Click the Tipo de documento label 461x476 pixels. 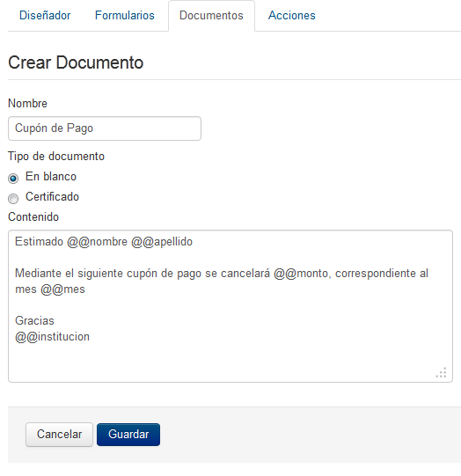pyautogui.click(x=56, y=157)
